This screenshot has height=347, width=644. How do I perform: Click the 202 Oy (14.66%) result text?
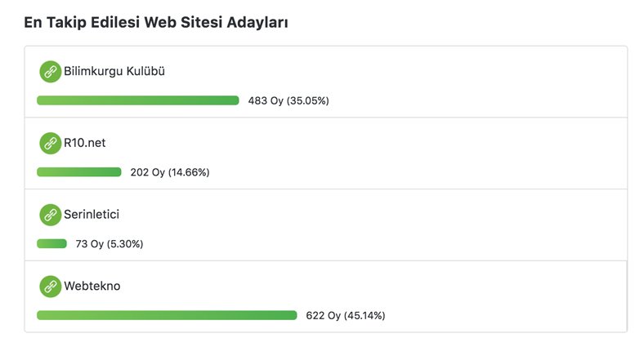point(170,172)
